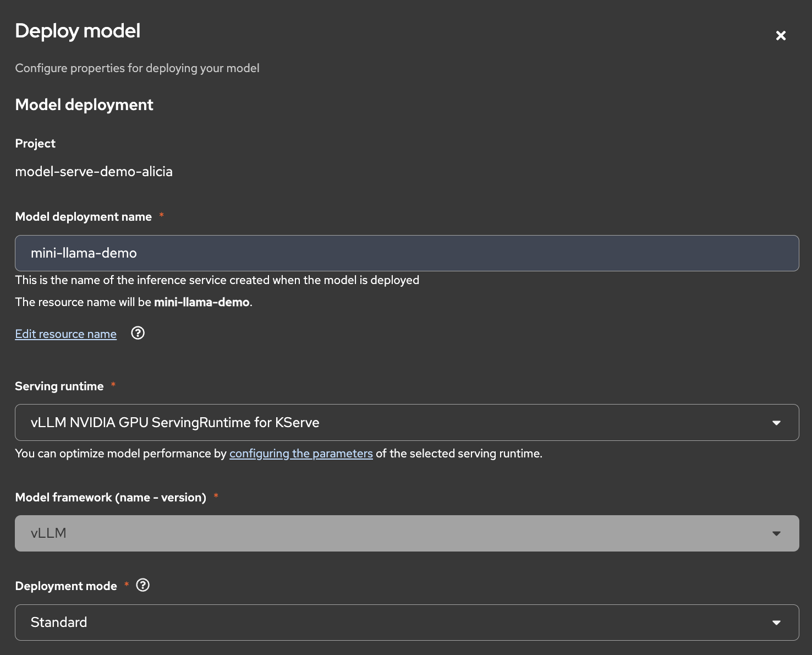
Task: Focus the Model deployment name input field
Action: click(407, 253)
